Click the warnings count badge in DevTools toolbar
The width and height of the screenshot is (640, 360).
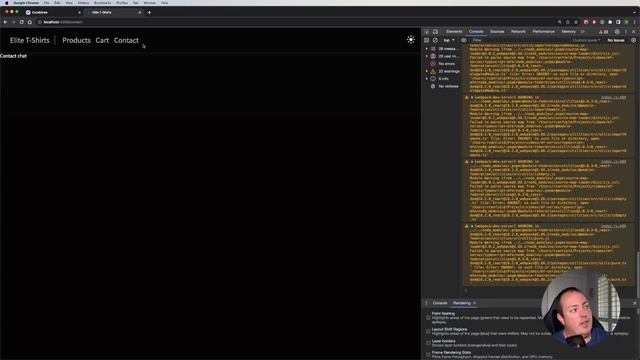click(603, 31)
